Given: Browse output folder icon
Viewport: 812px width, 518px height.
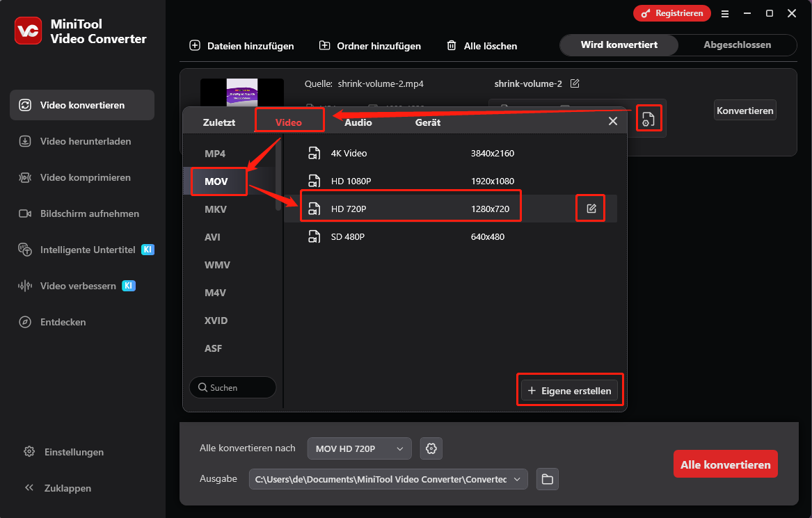Looking at the screenshot, I should coord(548,479).
